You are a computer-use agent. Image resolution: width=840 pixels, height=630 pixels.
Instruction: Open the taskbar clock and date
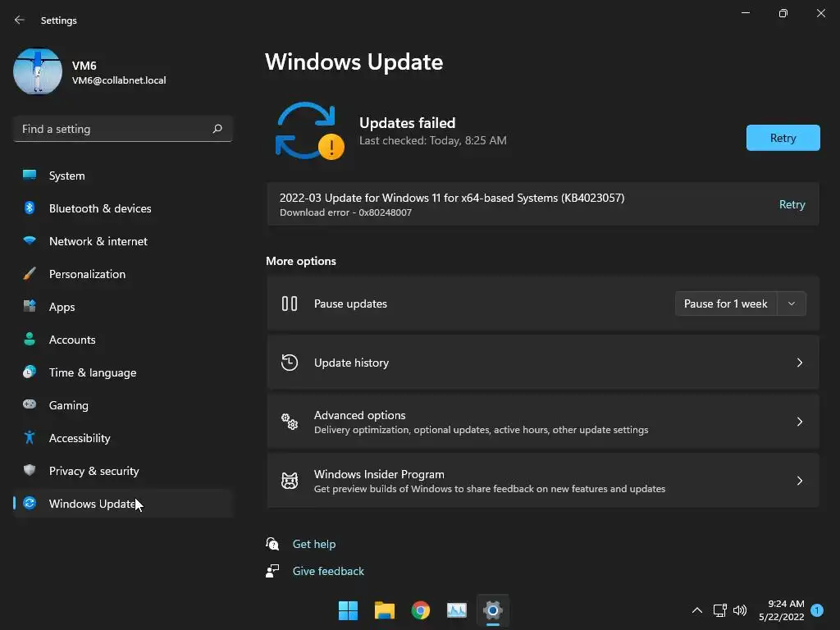(x=781, y=610)
